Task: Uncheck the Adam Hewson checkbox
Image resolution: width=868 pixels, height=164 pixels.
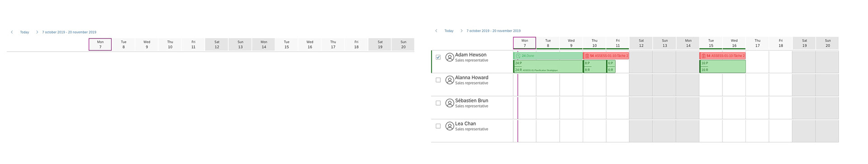Action: (x=438, y=57)
